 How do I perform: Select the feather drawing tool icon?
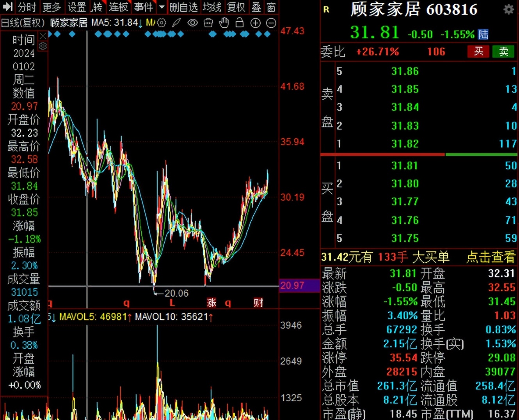176,23
